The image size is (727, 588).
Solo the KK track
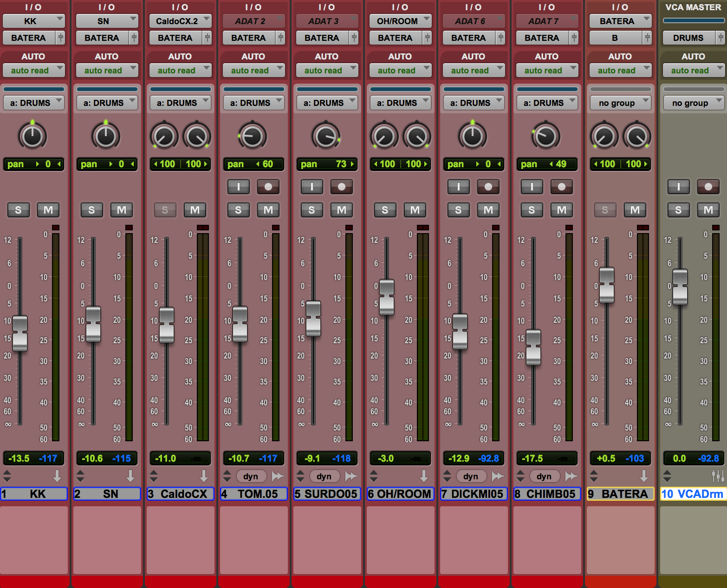coord(18,210)
